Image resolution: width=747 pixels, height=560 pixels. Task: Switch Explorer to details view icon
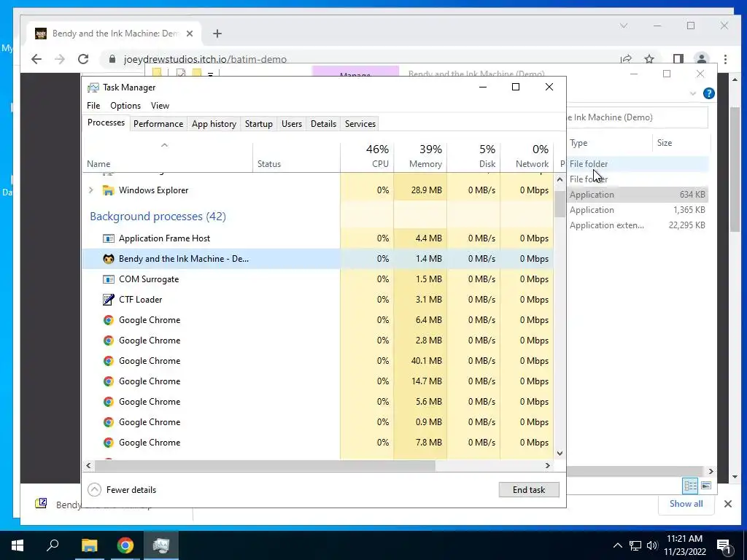click(690, 485)
